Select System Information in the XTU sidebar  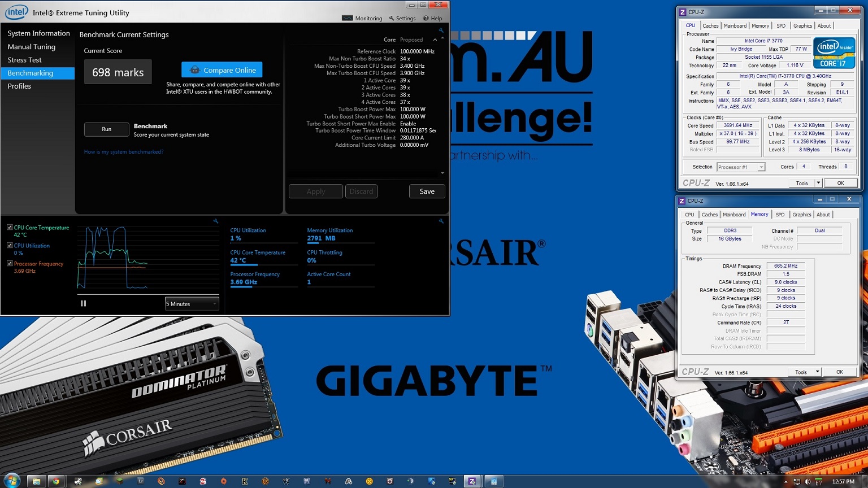38,33
